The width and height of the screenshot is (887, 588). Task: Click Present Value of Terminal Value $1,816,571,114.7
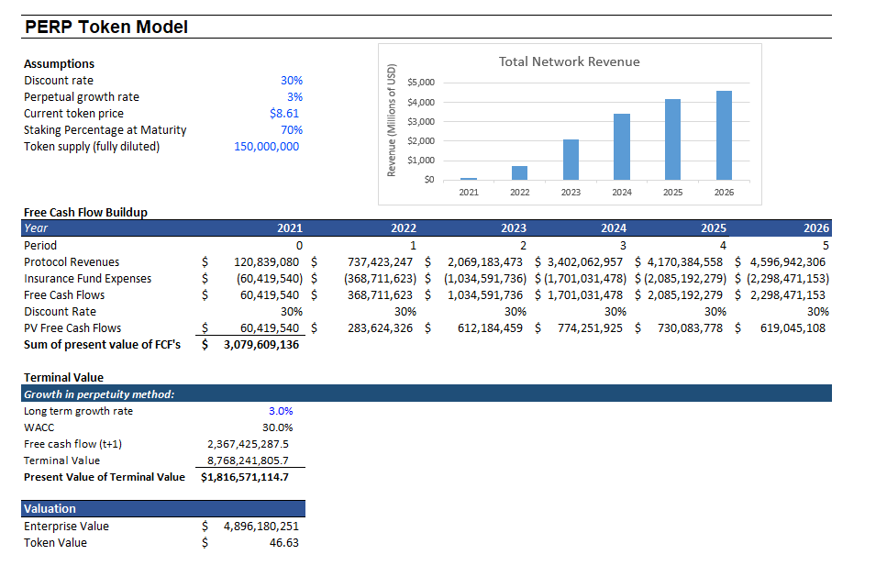244,477
